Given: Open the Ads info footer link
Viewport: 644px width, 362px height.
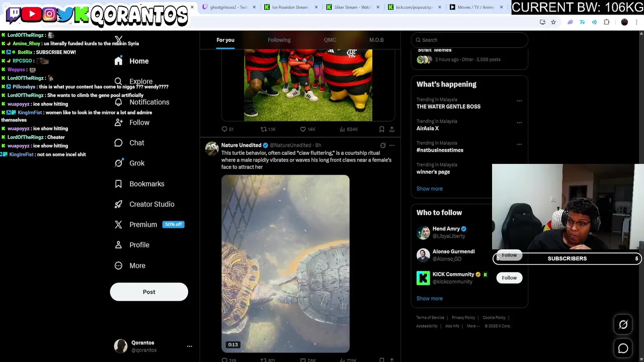Looking at the screenshot, I should 452,326.
